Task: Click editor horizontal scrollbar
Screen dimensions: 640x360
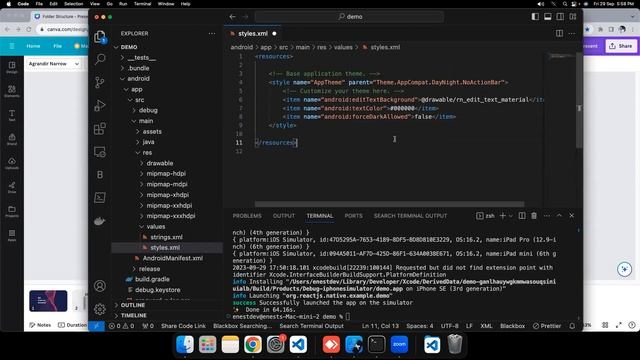Action: 389,204
